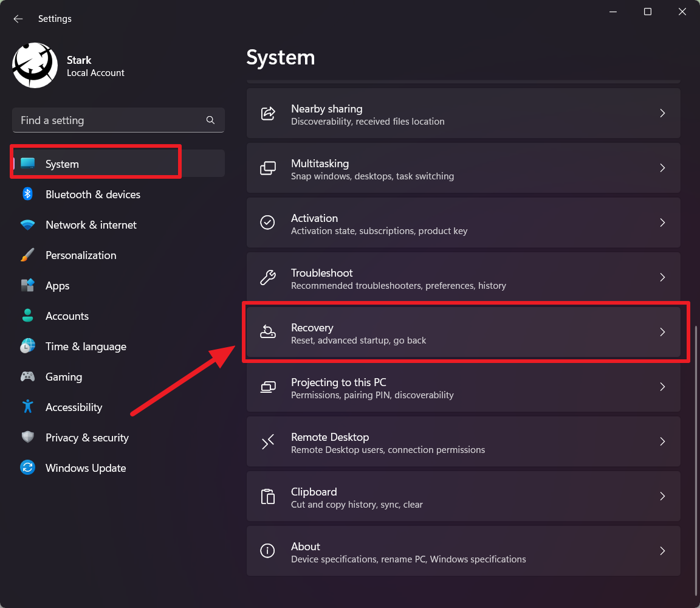Click 'Snap windows, desktops, task switching' text

372,176
